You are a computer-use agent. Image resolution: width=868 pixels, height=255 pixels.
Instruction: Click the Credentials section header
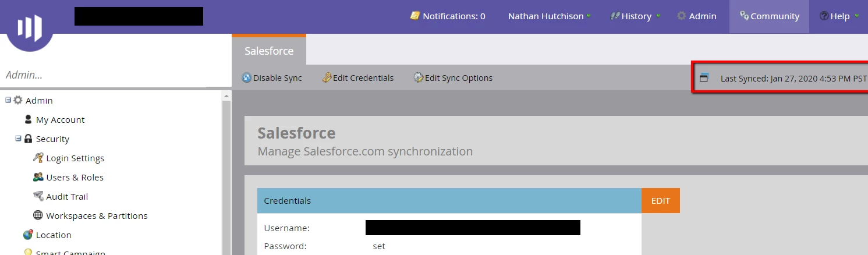pos(449,201)
